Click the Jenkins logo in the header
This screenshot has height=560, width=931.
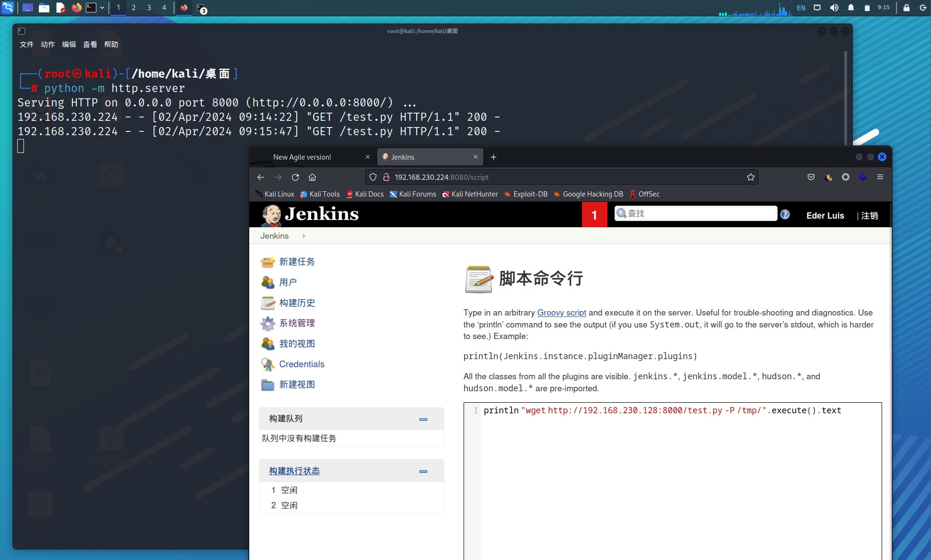[310, 214]
